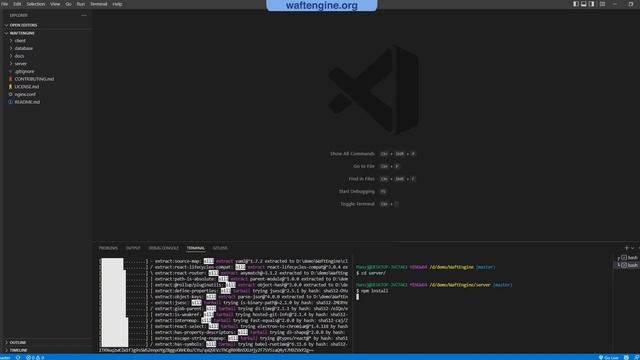The image size is (640, 360).
Task: Click the nginx.conf gear file icon
Action: (11, 94)
